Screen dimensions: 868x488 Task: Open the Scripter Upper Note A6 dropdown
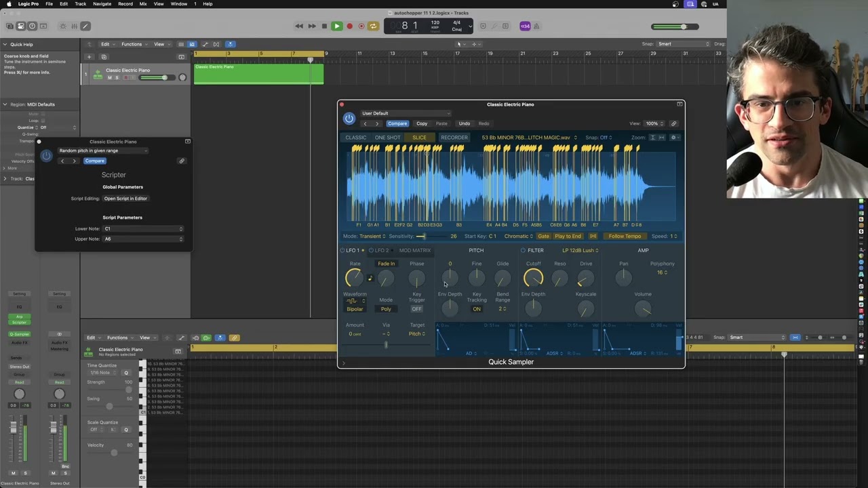[x=144, y=239]
